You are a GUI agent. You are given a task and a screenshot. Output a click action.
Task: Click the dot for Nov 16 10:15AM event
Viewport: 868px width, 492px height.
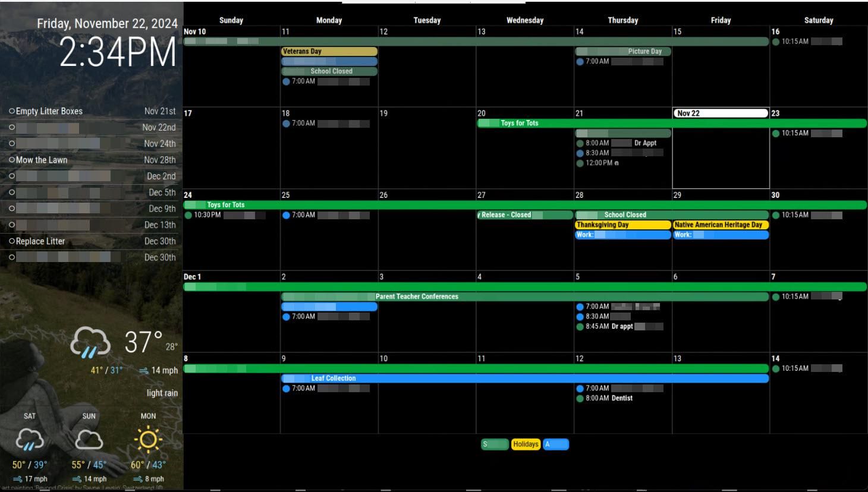click(776, 42)
